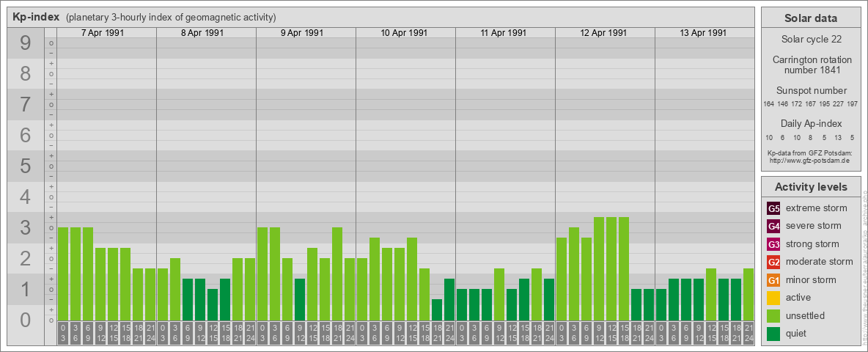Image resolution: width=868 pixels, height=352 pixels.
Task: Click the 9 Apr 1991 date header
Action: [x=302, y=33]
